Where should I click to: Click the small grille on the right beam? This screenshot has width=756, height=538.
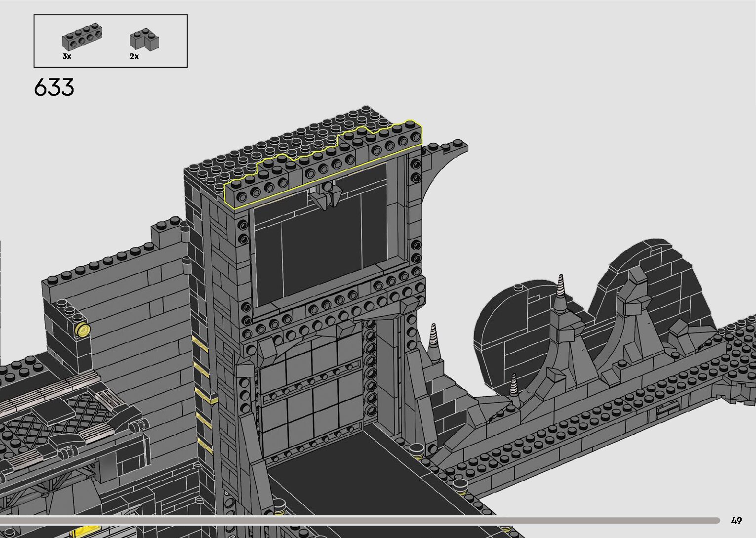pos(668,407)
